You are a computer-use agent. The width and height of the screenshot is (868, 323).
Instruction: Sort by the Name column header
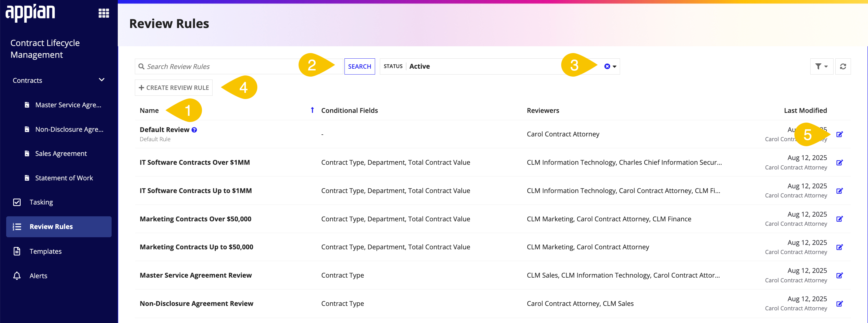[x=149, y=110]
